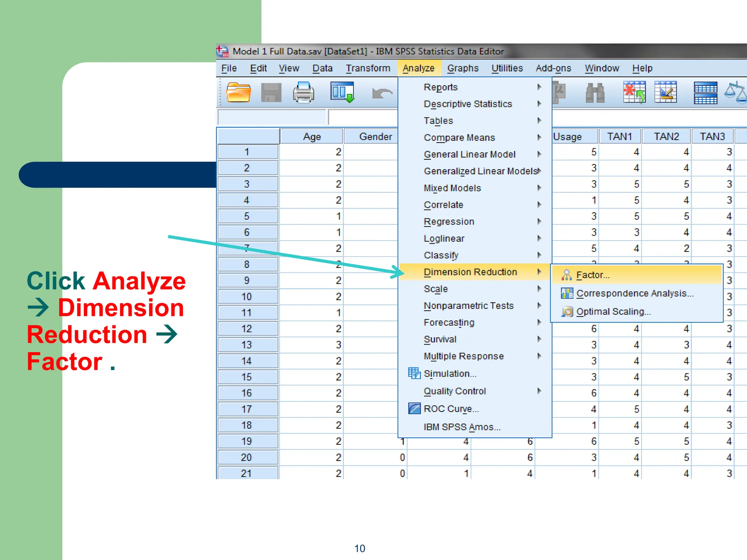The image size is (747, 560).
Task: Open the Data menu
Action: 322,68
